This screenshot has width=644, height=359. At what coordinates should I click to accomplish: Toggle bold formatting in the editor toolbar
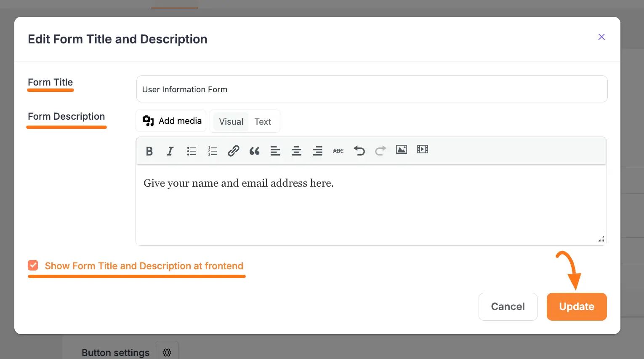click(149, 150)
